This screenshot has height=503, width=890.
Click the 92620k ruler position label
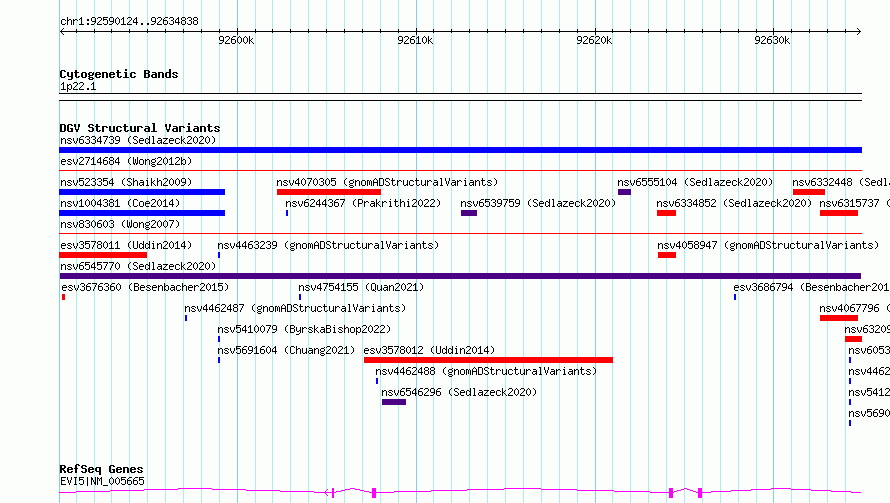[x=594, y=40]
